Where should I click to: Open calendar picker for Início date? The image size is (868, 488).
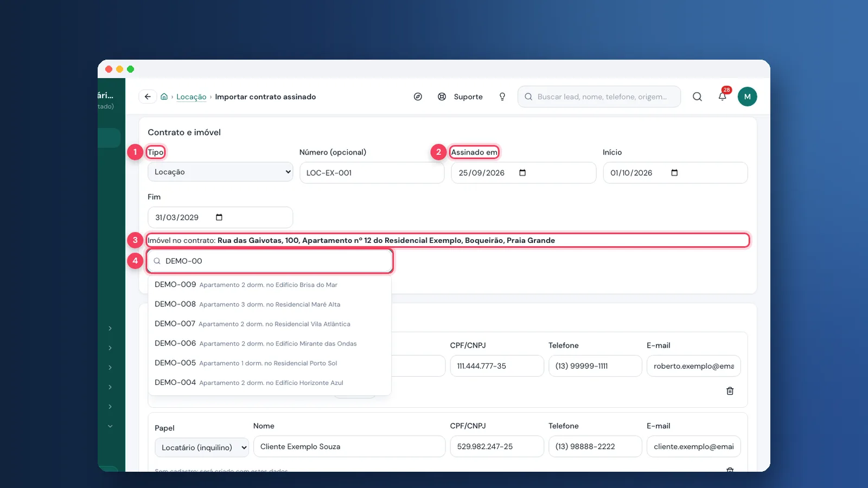tap(674, 173)
